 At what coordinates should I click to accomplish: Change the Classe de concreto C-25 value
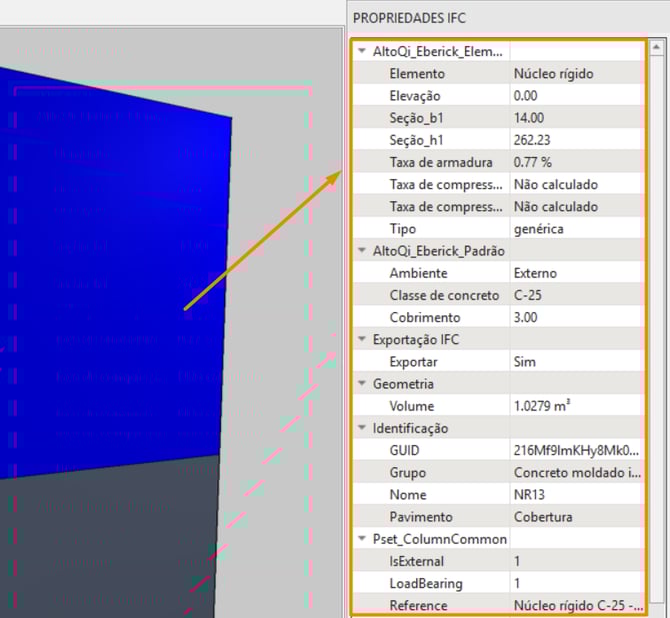click(575, 295)
